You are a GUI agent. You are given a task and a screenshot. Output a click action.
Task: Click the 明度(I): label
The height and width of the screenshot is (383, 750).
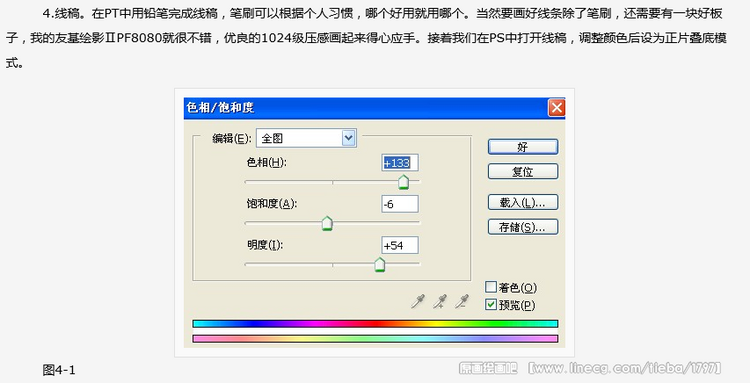[265, 245]
